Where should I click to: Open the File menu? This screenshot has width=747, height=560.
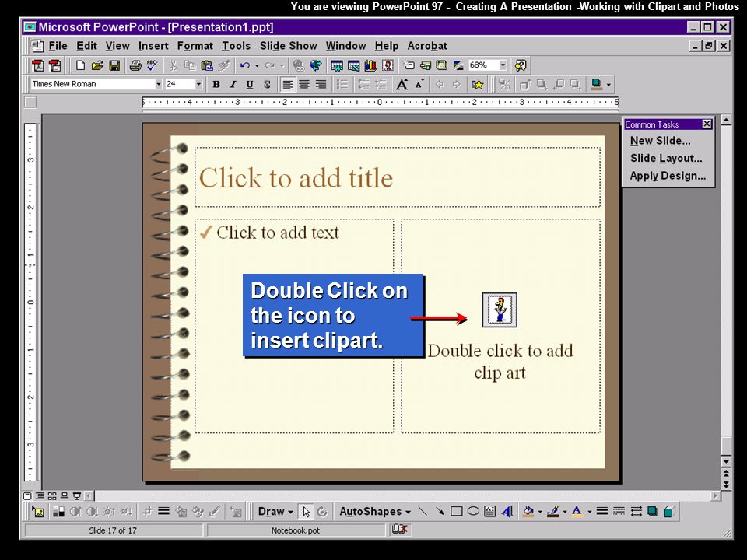point(58,46)
